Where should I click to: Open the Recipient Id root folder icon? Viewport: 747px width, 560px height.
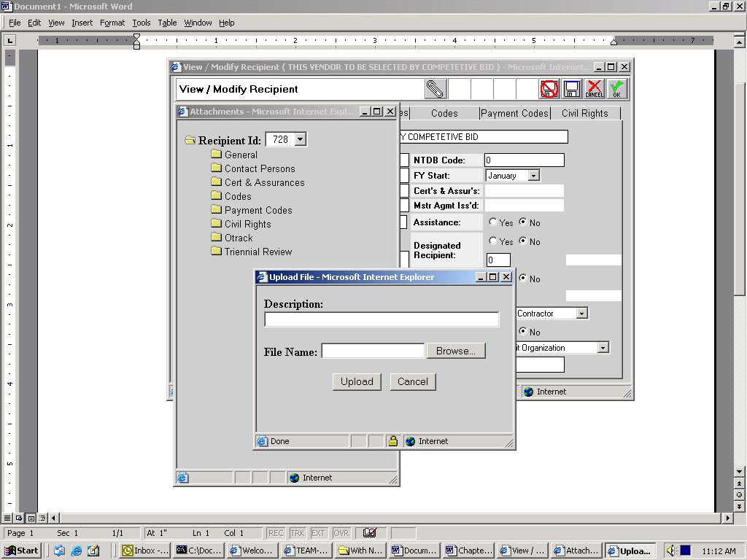[x=190, y=140]
